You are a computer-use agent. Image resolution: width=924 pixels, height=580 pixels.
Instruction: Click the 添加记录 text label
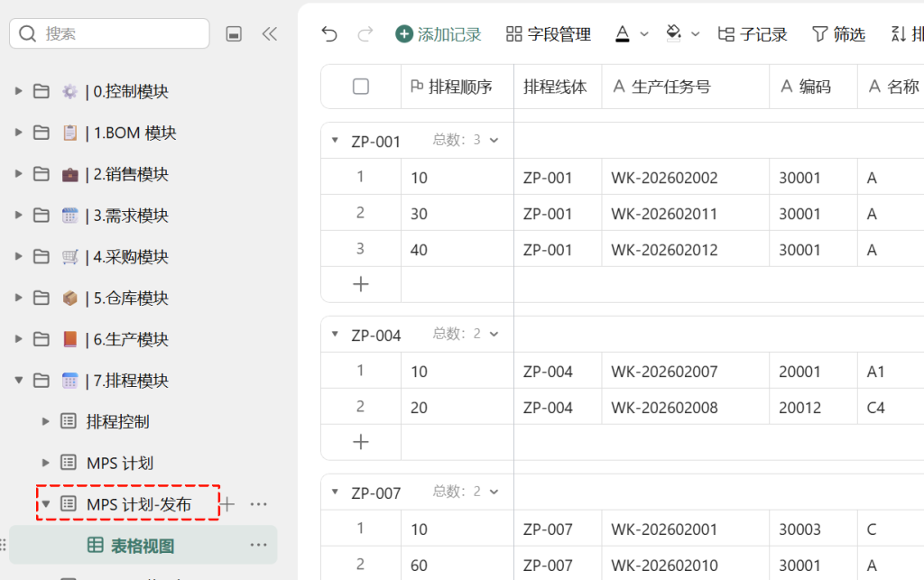(449, 35)
